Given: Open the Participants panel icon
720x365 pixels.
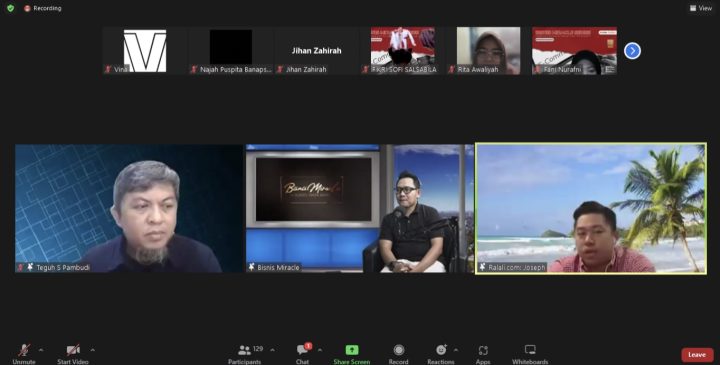Looking at the screenshot, I should [244, 350].
